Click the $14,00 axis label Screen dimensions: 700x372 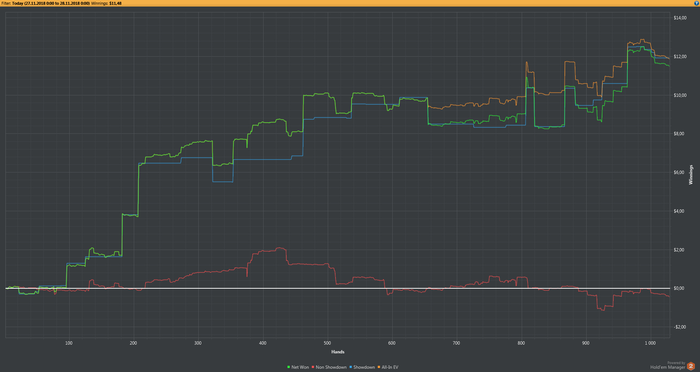(x=680, y=18)
